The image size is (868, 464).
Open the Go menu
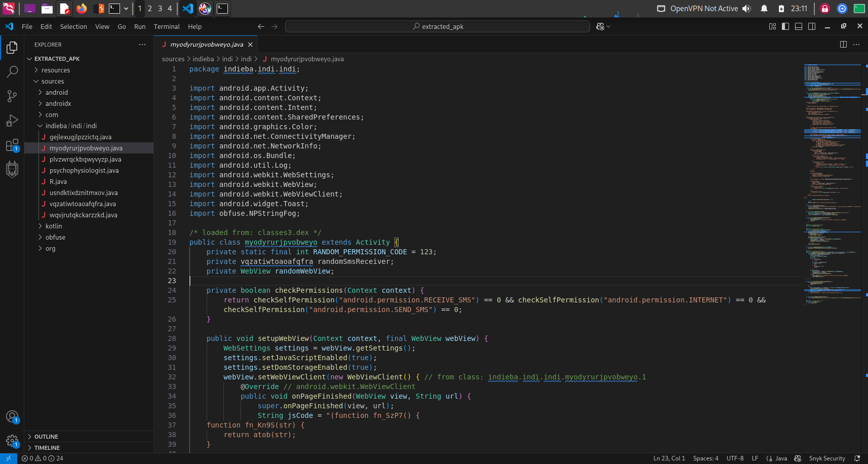[x=122, y=26]
